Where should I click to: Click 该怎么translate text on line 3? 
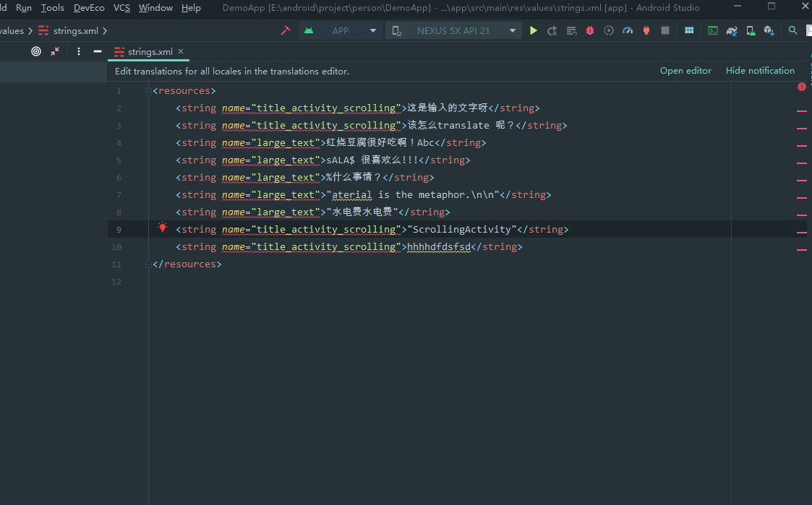pyautogui.click(x=448, y=125)
